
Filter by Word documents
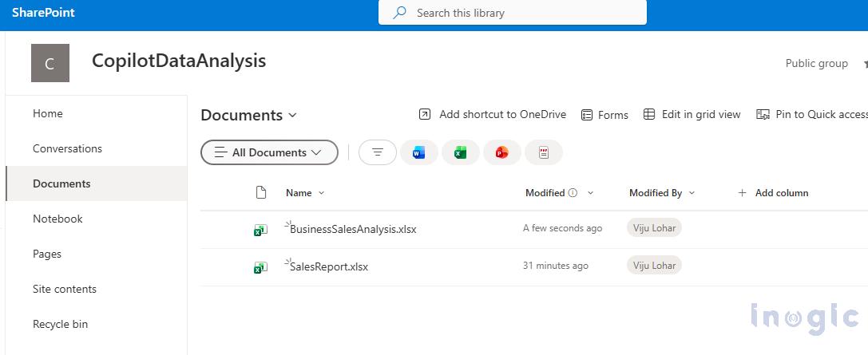pos(419,152)
